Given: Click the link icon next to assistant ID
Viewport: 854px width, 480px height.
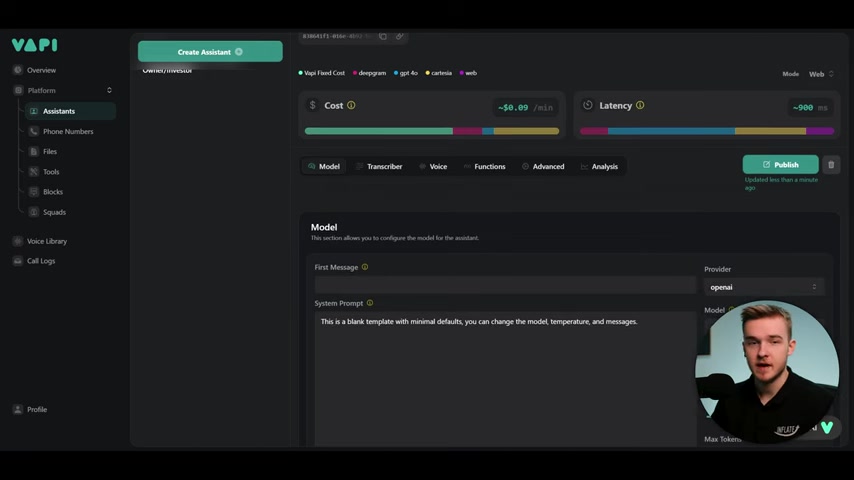Looking at the screenshot, I should [x=400, y=36].
